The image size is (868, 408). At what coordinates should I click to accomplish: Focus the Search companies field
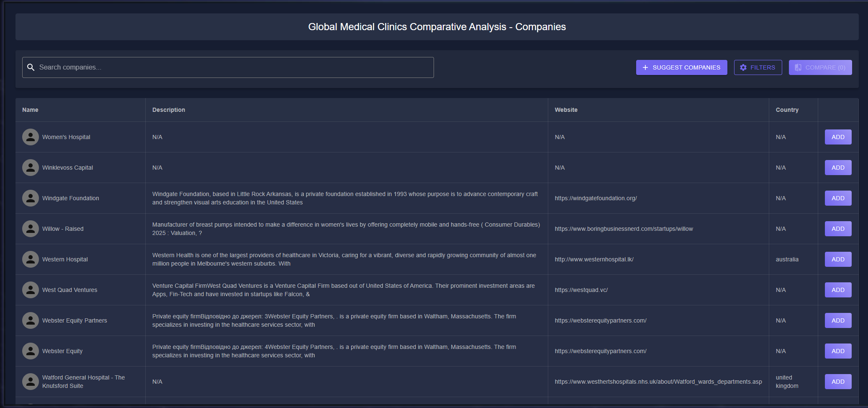click(x=234, y=67)
